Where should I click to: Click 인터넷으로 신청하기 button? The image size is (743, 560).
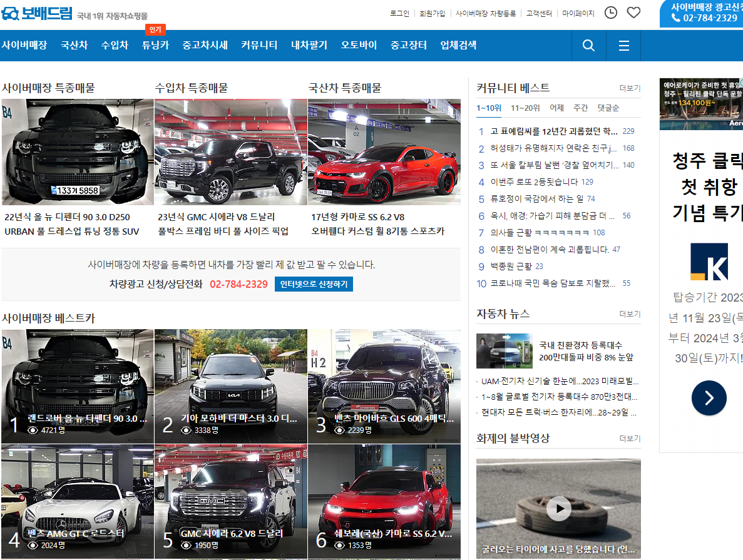click(314, 284)
